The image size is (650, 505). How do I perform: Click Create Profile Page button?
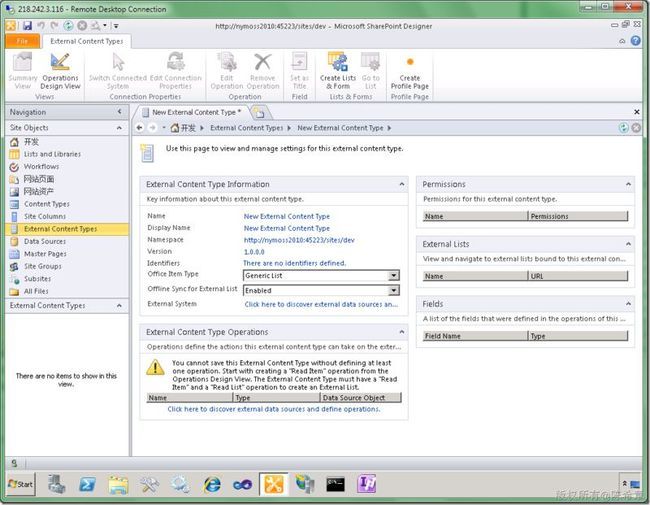pyautogui.click(x=410, y=71)
